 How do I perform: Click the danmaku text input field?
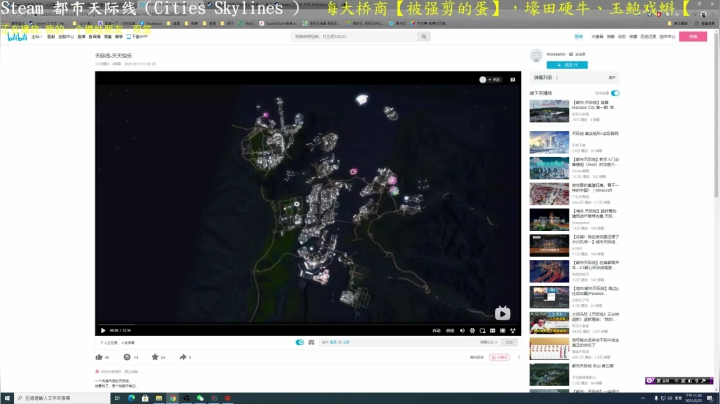[397, 342]
